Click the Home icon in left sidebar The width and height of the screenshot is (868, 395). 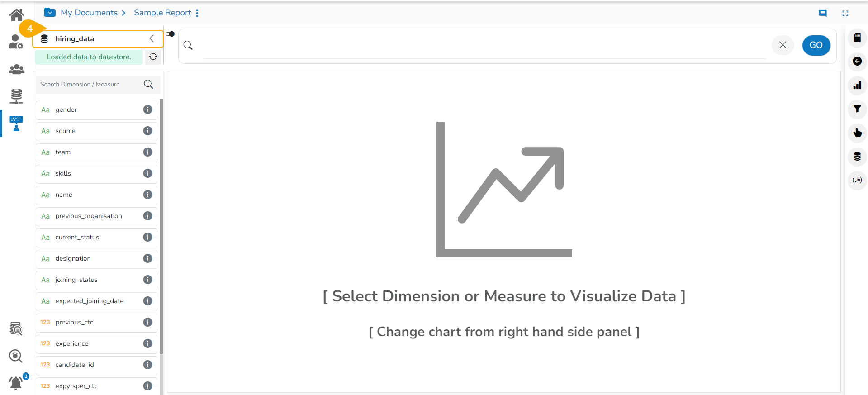click(x=16, y=15)
